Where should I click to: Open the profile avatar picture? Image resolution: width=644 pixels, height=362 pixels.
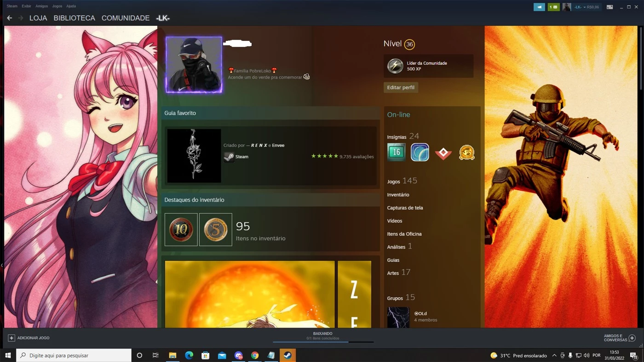coord(194,65)
